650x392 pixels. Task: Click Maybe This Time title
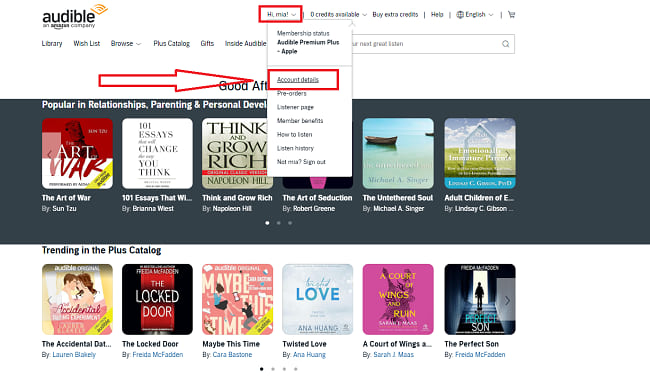tap(231, 344)
